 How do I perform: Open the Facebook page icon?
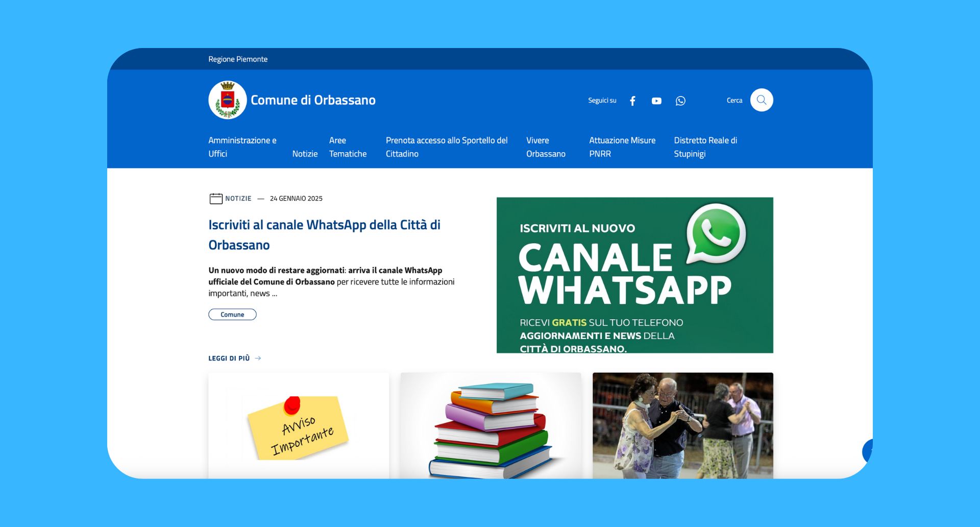point(632,101)
